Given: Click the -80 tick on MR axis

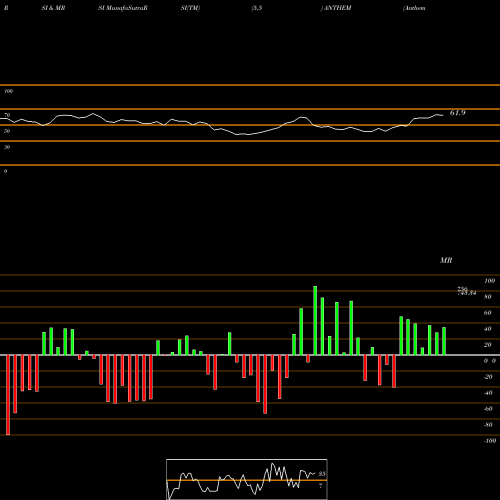Looking at the screenshot, I should 488,425.
